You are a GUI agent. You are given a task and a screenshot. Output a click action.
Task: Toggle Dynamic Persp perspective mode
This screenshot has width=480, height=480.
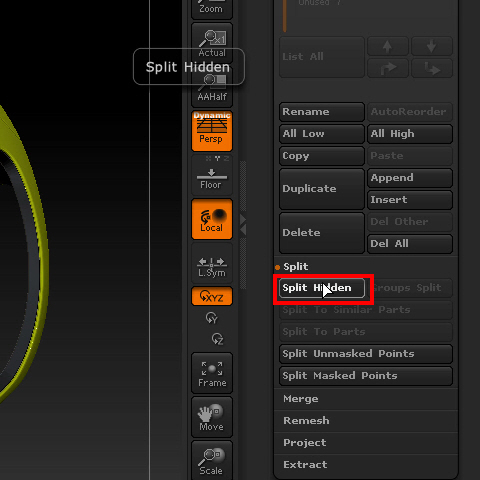point(212,131)
